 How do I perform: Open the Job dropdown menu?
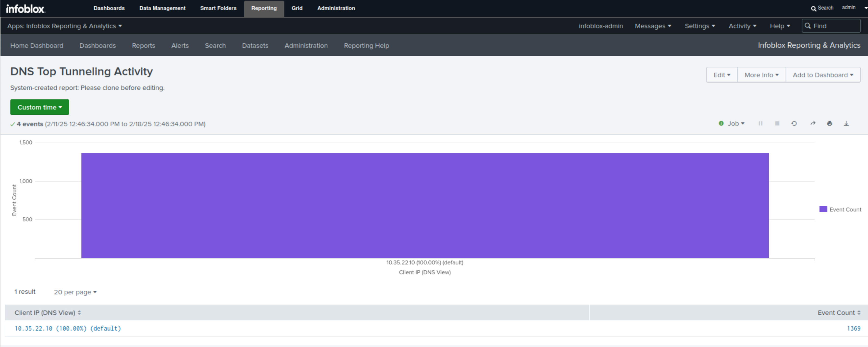pyautogui.click(x=736, y=124)
